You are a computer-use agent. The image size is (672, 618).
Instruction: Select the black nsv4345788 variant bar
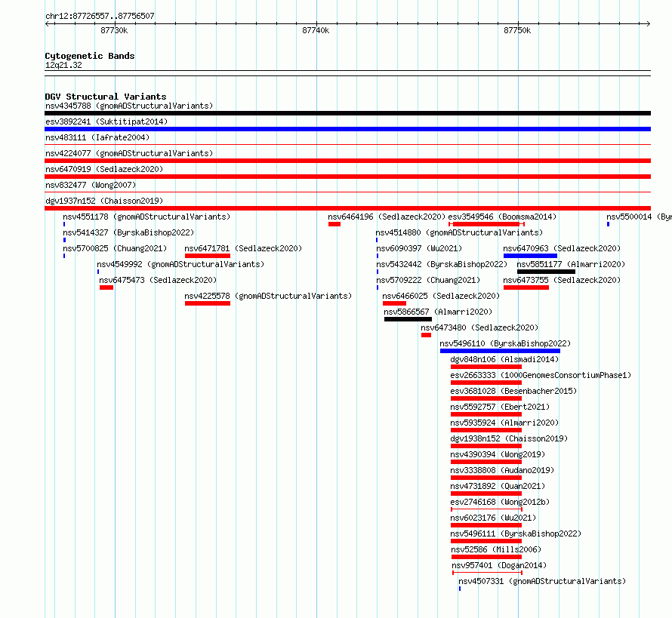pos(347,113)
